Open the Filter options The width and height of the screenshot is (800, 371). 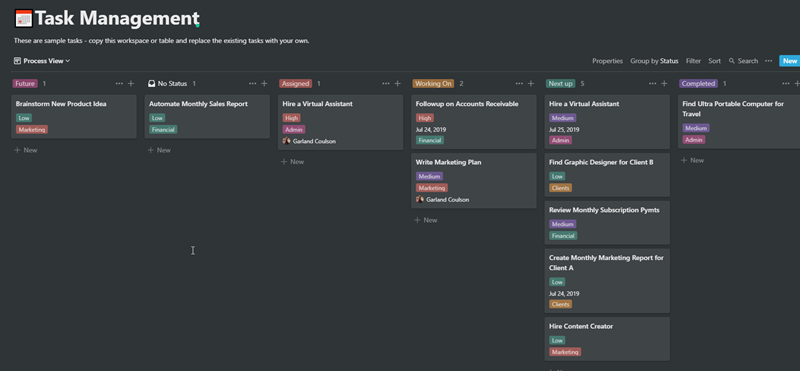[693, 61]
